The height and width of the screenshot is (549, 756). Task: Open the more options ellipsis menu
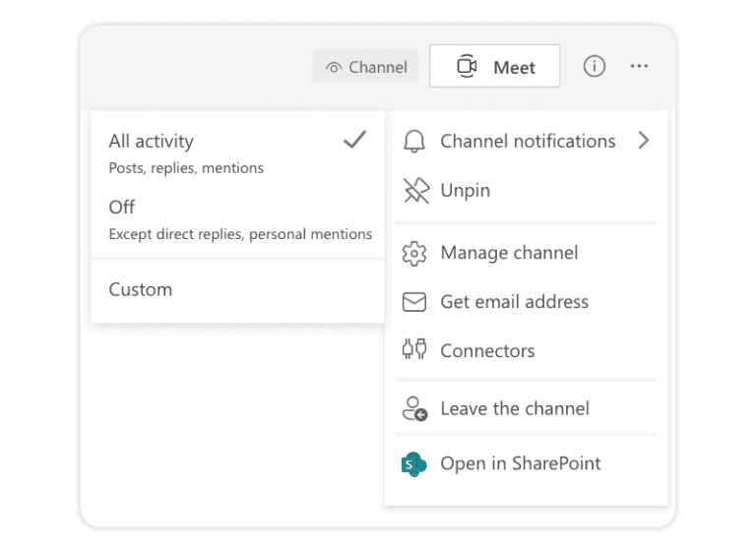tap(639, 66)
